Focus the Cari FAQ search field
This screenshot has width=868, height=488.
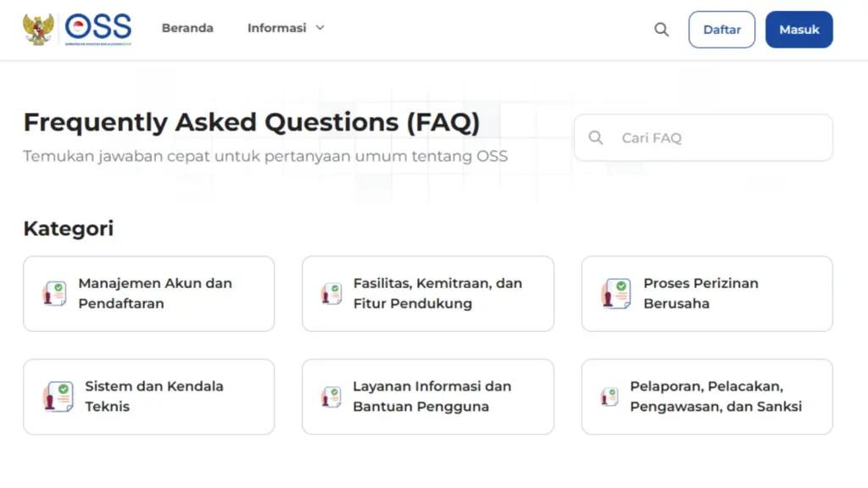(x=704, y=138)
